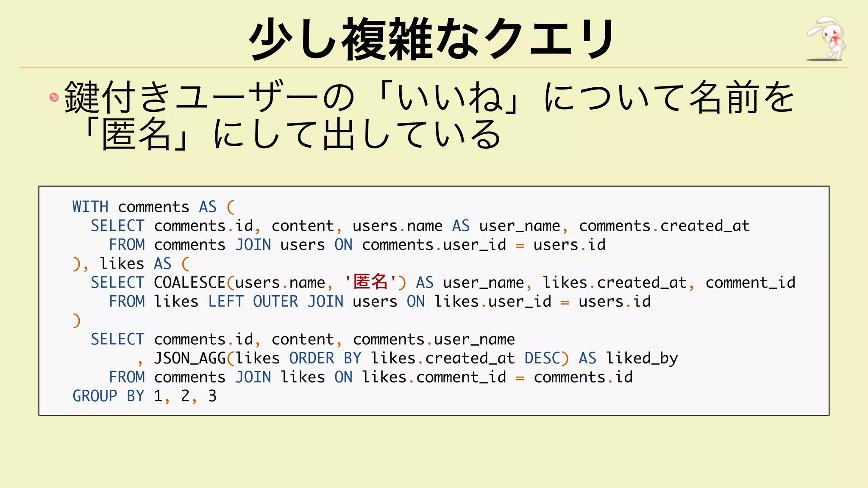868x488 pixels.
Task: Click the bullet line starting 鍵付きユーザーの
Action: tap(429, 97)
